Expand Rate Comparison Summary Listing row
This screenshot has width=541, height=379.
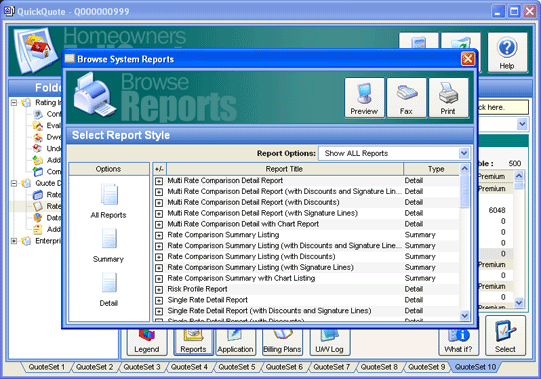pyautogui.click(x=159, y=235)
